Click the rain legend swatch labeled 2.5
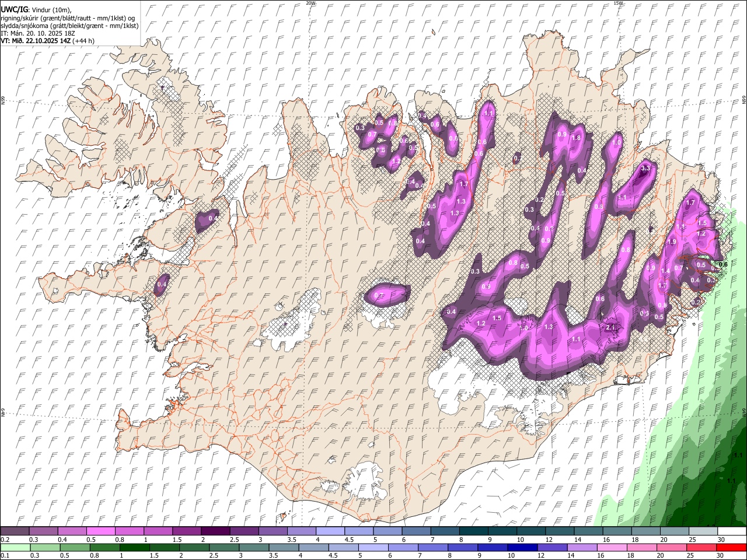 click(x=224, y=547)
